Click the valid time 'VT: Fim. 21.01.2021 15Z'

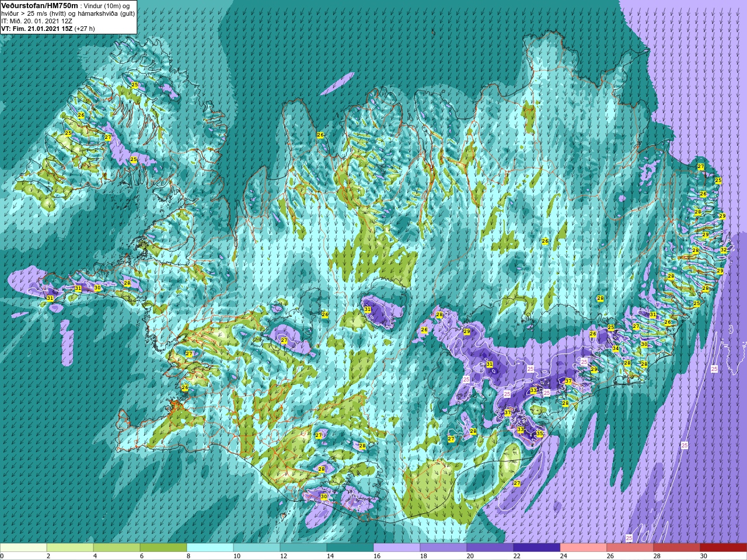36,29
